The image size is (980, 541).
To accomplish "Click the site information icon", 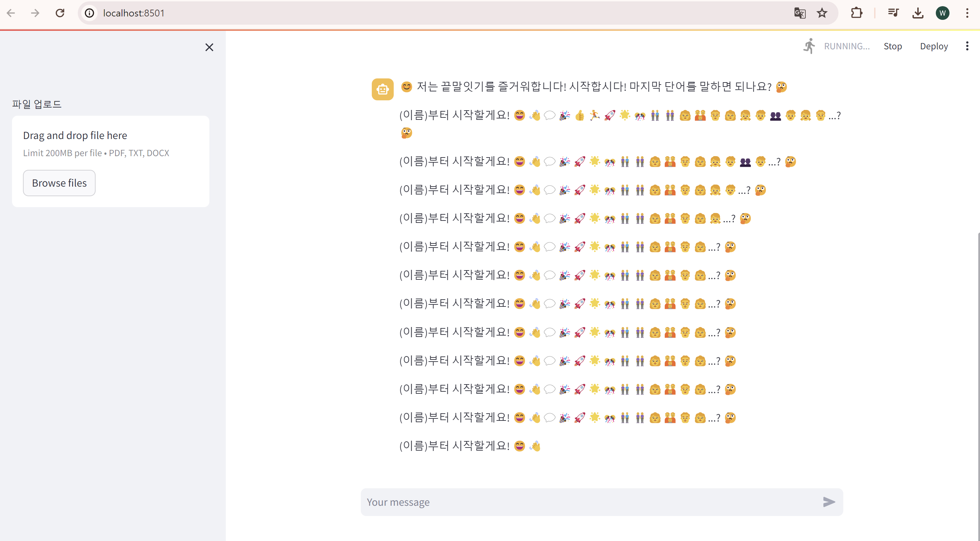I will click(89, 13).
